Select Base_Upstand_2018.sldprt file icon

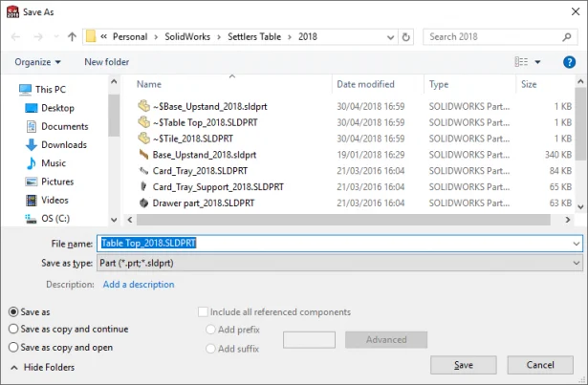pyautogui.click(x=144, y=154)
